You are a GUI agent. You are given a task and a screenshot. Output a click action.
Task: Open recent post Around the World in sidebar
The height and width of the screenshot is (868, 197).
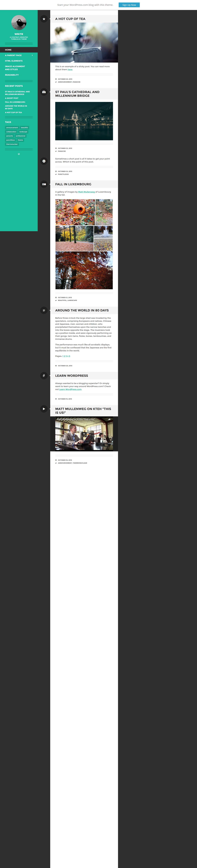[x=16, y=107]
